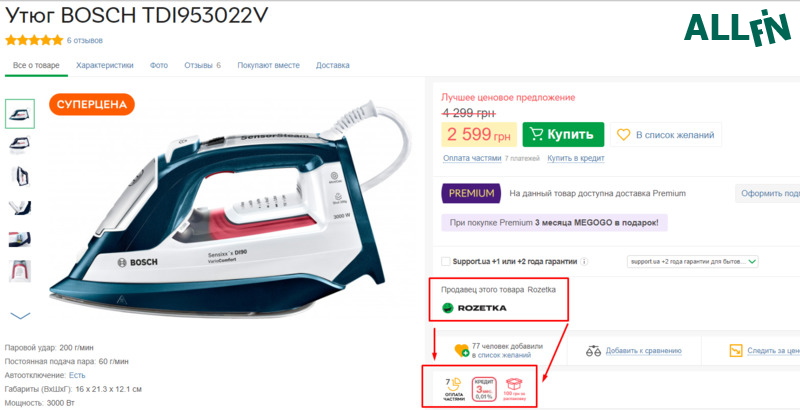Click the price tracking chart icon
Viewport: 800px width, 410px height.
click(x=736, y=351)
